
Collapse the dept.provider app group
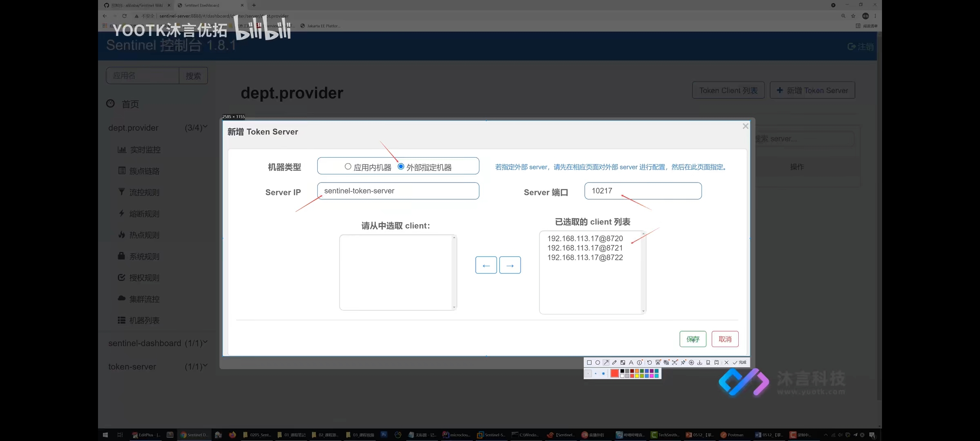(158, 128)
